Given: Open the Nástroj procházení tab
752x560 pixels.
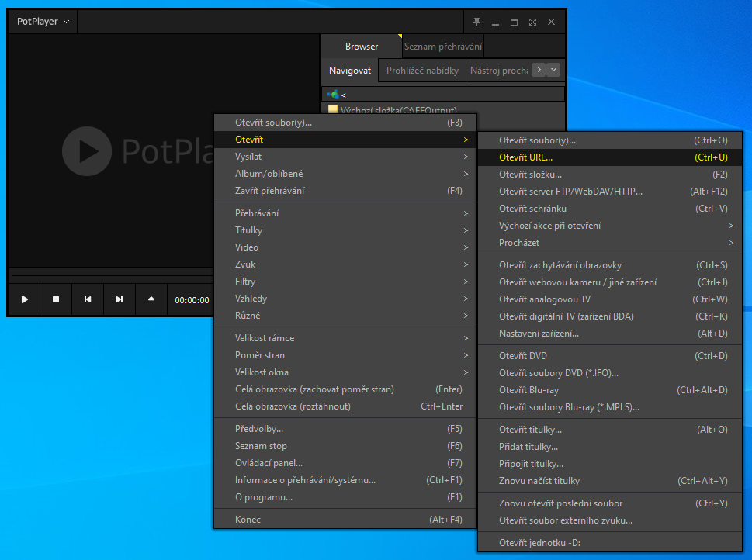Looking at the screenshot, I should [x=498, y=71].
